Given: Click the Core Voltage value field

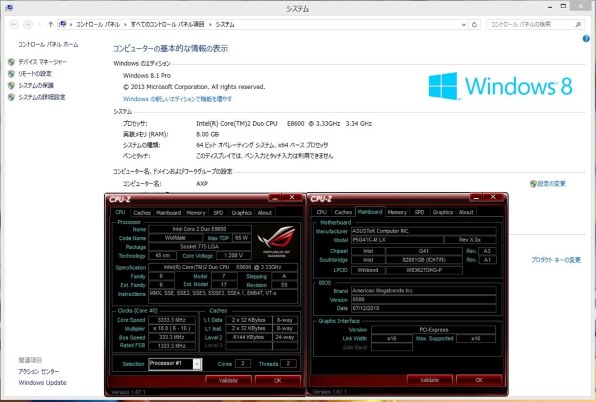Looking at the screenshot, I should [233, 256].
